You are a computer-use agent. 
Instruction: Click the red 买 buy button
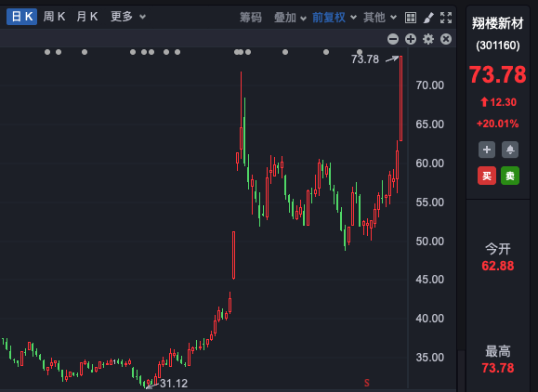(487, 176)
